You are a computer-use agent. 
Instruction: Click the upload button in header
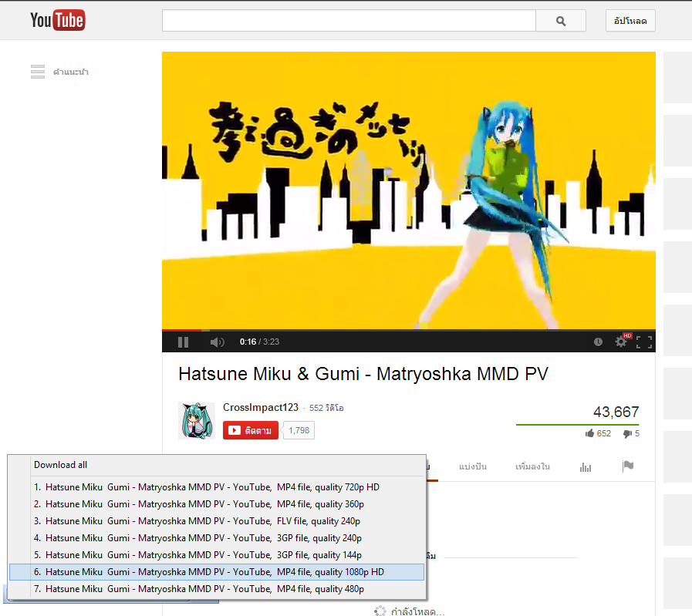630,21
